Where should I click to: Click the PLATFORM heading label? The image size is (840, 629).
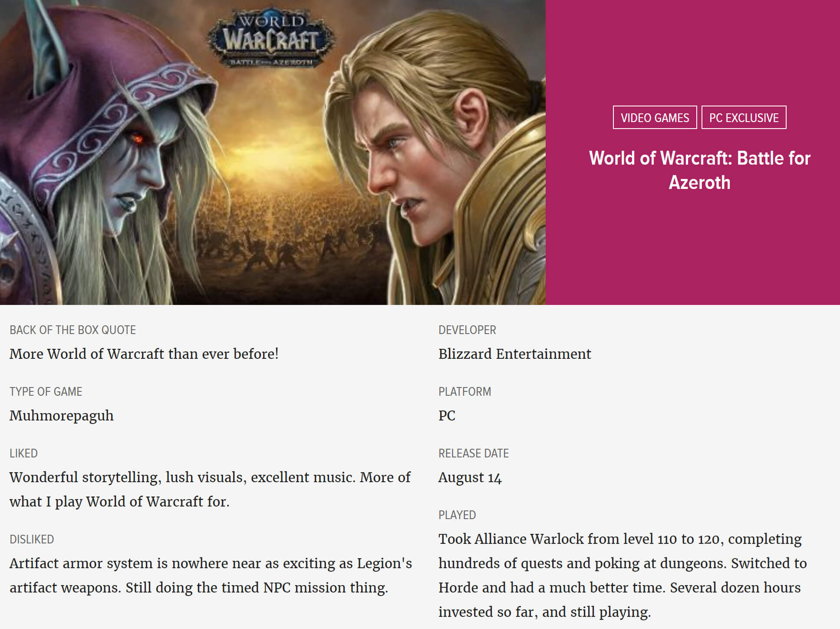[464, 392]
